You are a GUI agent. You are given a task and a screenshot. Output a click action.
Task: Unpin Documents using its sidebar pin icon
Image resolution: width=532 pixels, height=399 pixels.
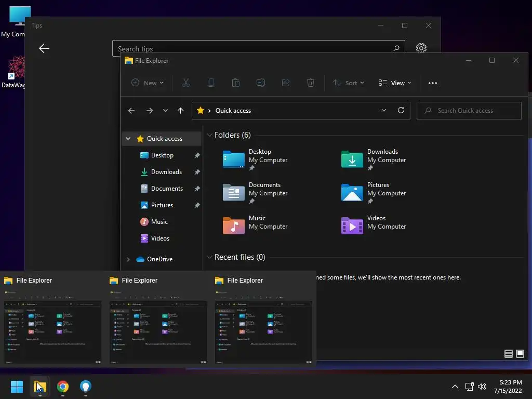coord(197,189)
